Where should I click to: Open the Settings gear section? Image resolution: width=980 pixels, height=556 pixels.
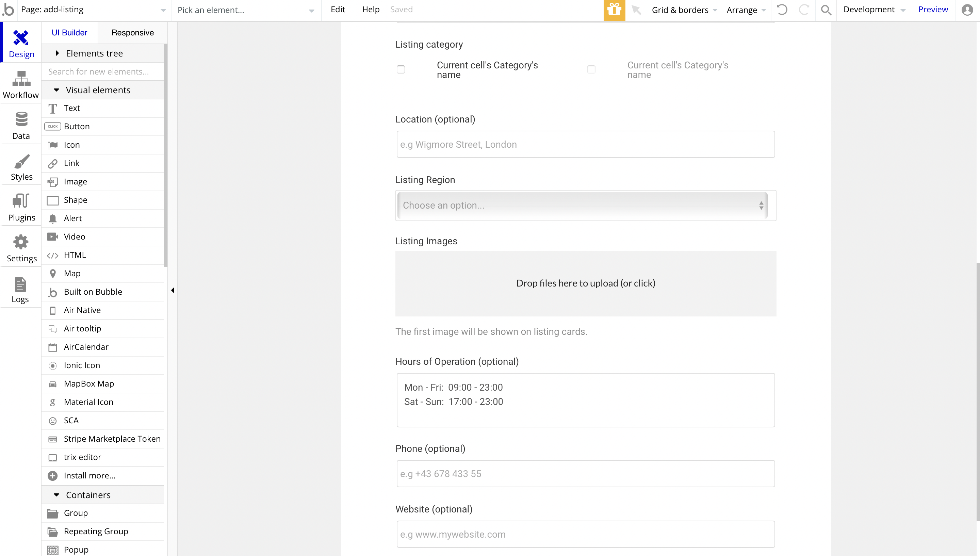(21, 249)
